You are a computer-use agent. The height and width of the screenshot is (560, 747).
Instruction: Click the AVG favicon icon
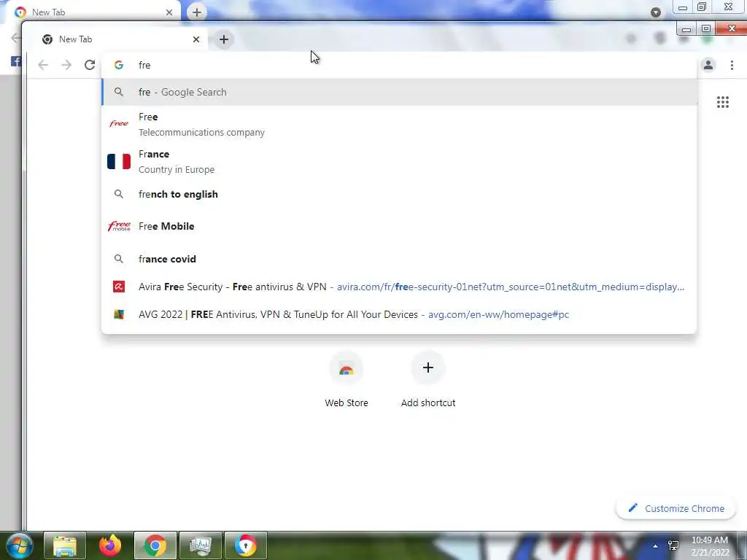tap(119, 314)
